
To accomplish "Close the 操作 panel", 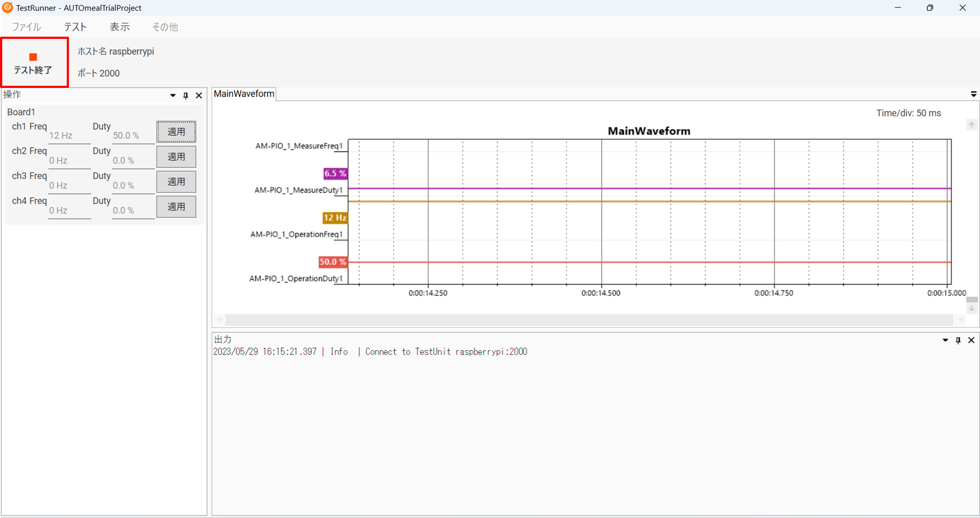I will [x=199, y=95].
